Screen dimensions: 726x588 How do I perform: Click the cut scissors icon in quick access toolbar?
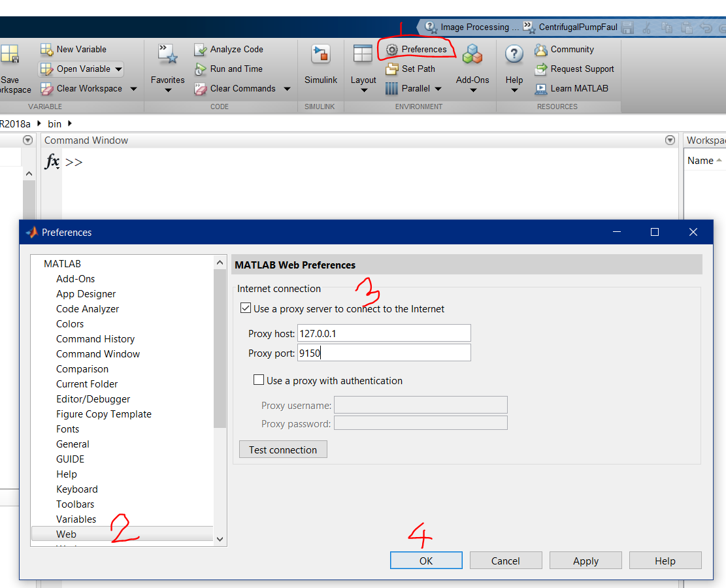(x=647, y=28)
